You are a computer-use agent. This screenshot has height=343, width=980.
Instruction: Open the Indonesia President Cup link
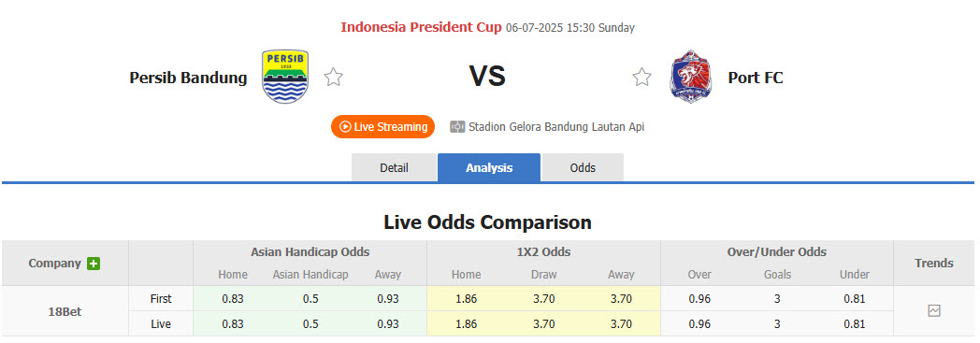[421, 27]
